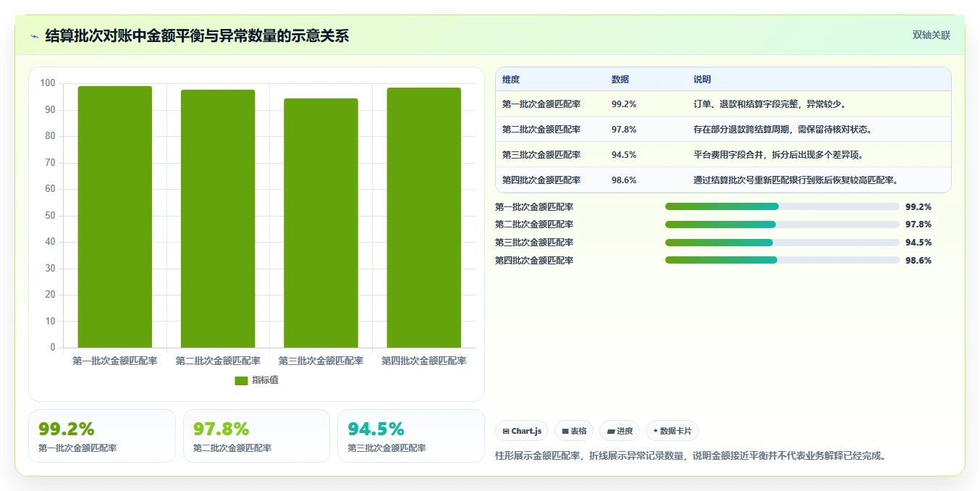
Task: Click progress list label 第四批次金额匹配率
Action: pos(534,261)
